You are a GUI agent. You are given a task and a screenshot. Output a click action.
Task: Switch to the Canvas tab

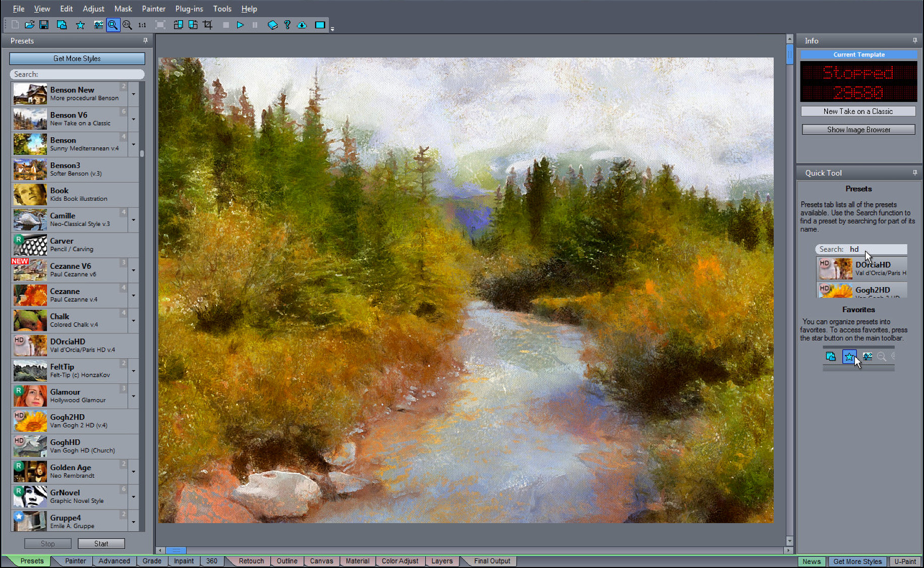321,561
